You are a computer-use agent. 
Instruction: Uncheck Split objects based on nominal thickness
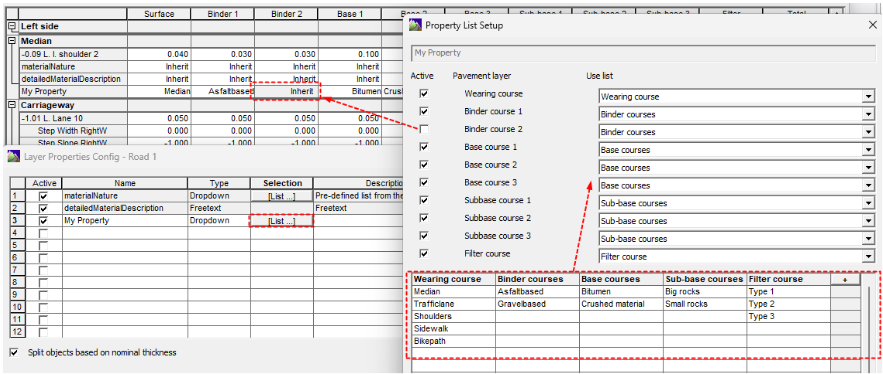pyautogui.click(x=14, y=353)
